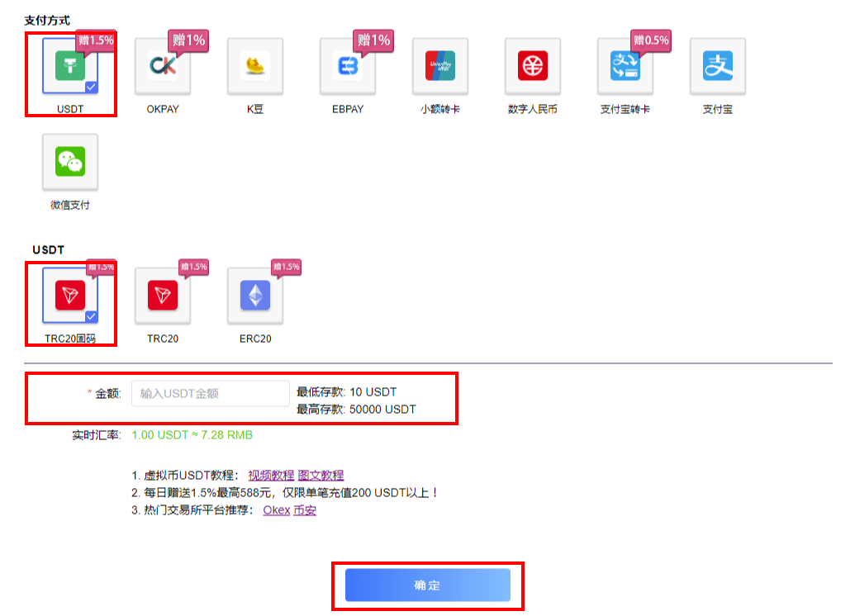The width and height of the screenshot is (855, 616).
Task: Click the USDT amount input field
Action: pos(210,394)
